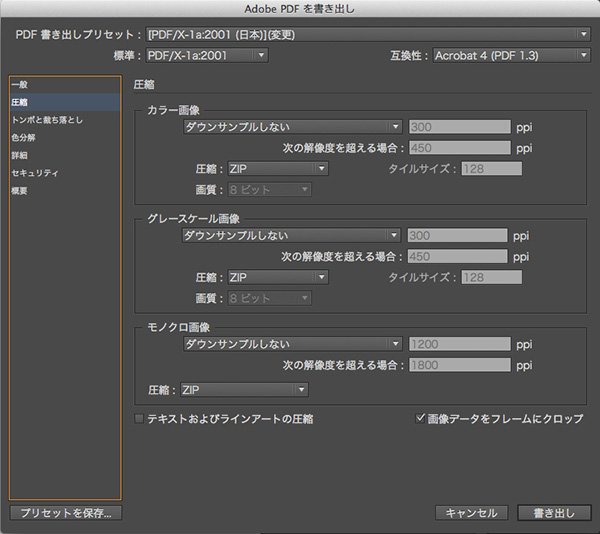600x534 pixels.
Task: Click the プリセットを保存... button
Action: [x=66, y=513]
